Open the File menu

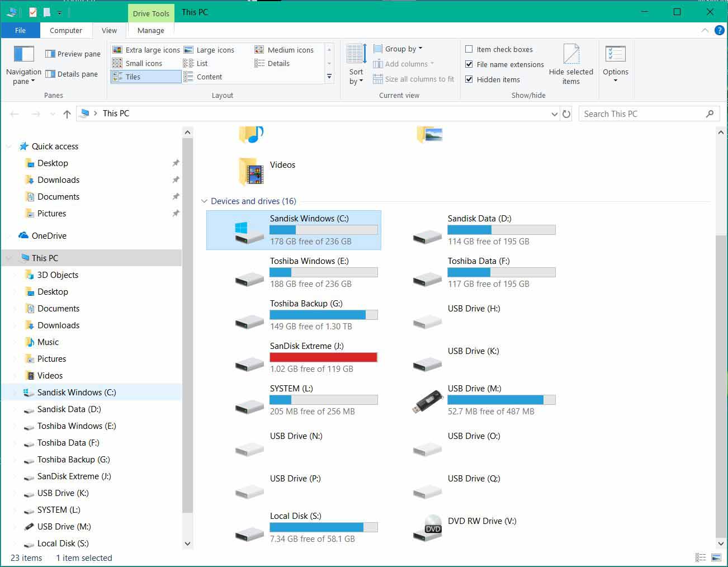20,30
